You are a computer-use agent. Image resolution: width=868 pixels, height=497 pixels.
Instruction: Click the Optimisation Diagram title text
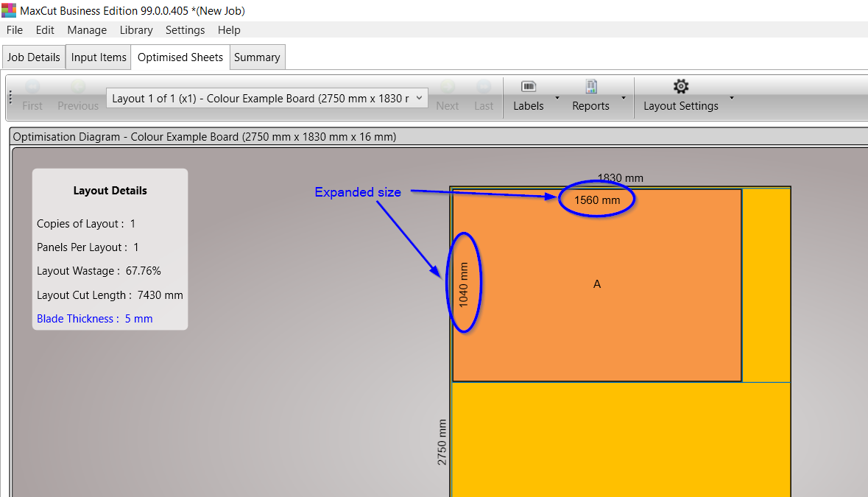click(x=204, y=137)
